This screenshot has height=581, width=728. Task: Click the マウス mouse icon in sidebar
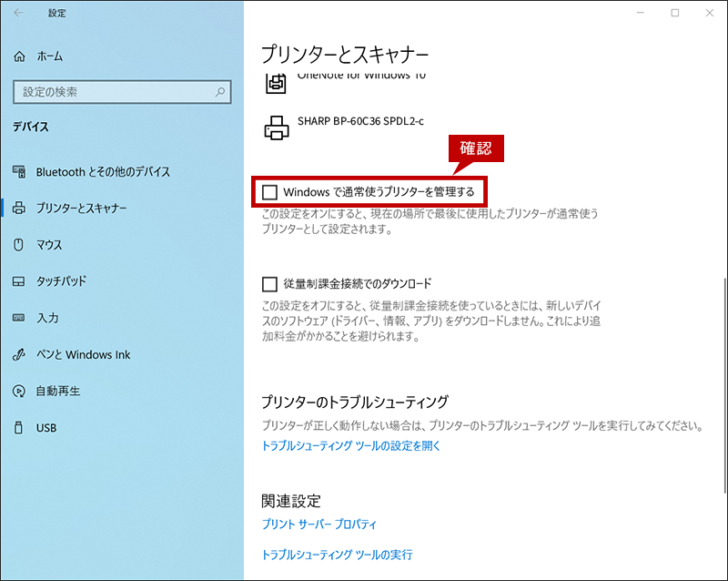pos(20,245)
